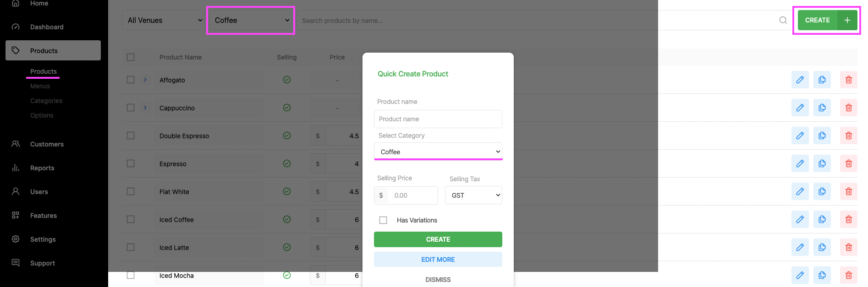Click the Product name input field
868x287 pixels.
click(x=438, y=119)
